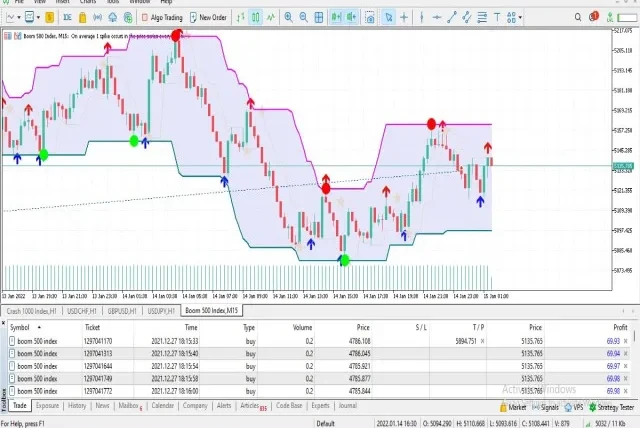Click the Toolbox panel close X
This screenshot has width=640, height=428.
4,323
